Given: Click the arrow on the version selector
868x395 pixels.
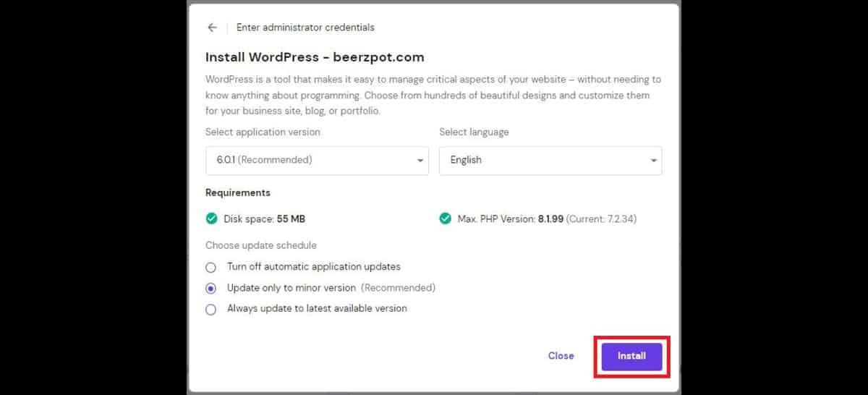Looking at the screenshot, I should tap(420, 161).
